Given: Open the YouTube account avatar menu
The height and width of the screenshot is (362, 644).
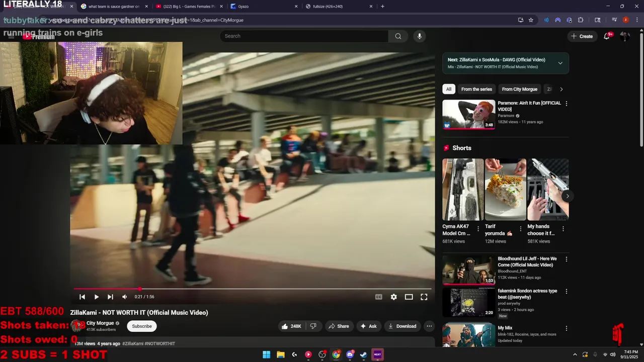Looking at the screenshot, I should (625, 36).
